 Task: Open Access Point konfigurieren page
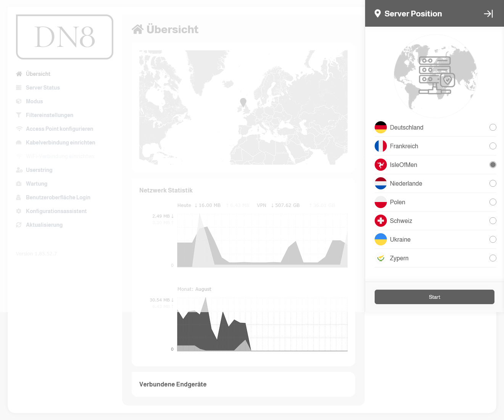tap(59, 129)
